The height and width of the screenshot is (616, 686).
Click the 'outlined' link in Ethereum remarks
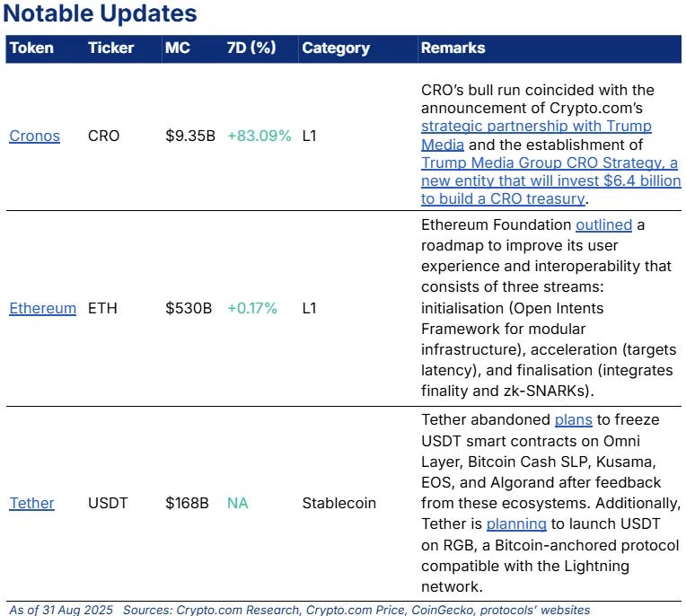603,224
